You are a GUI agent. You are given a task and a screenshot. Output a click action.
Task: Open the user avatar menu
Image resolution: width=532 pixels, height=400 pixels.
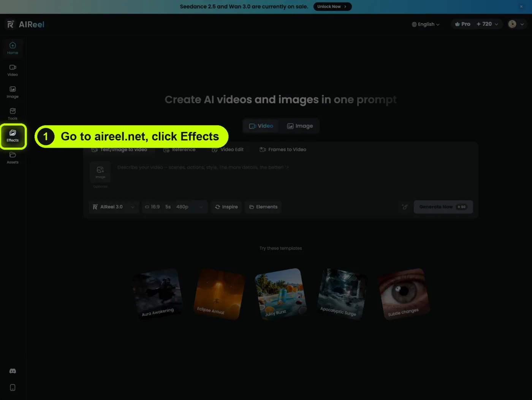tap(516, 24)
